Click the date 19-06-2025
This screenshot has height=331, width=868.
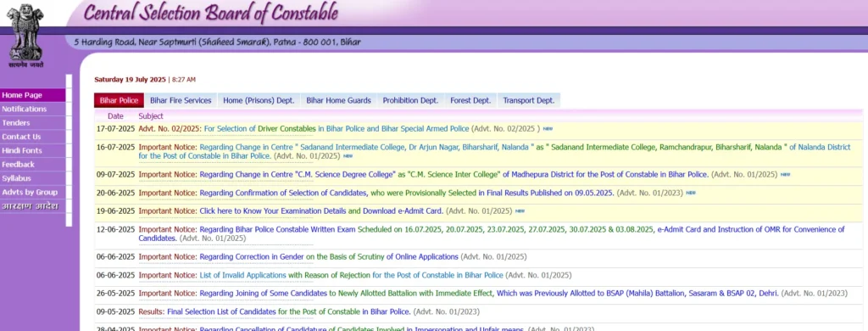point(115,211)
